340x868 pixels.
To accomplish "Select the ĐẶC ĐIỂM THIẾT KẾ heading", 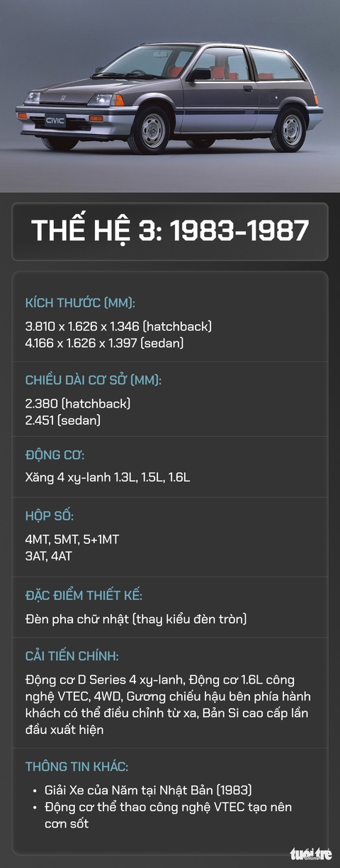I will (84, 596).
